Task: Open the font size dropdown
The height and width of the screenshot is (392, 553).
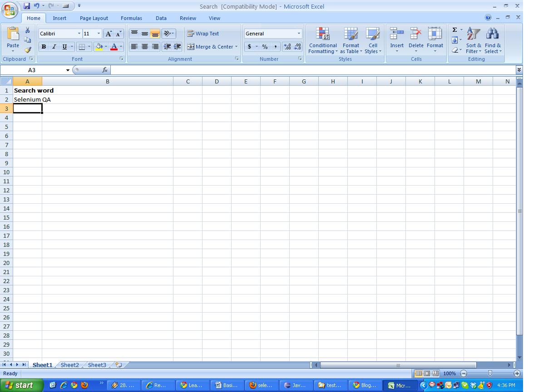Action: coord(99,34)
